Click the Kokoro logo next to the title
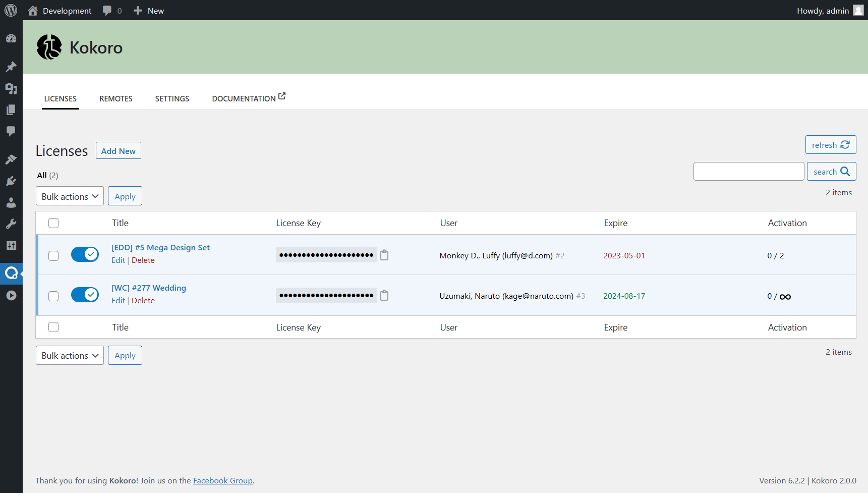868x493 pixels. pyautogui.click(x=49, y=47)
